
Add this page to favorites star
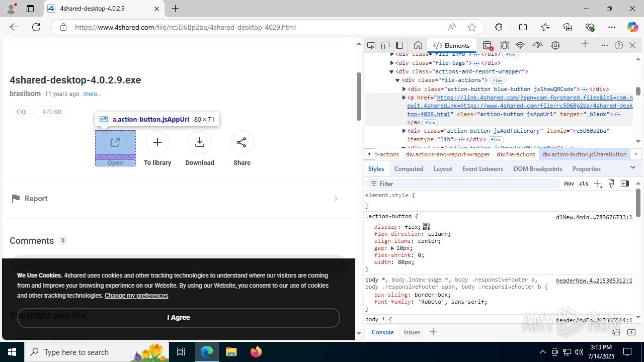471,27
